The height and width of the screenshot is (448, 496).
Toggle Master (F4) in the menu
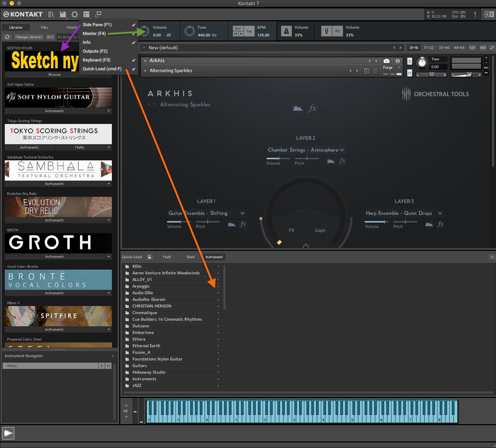(x=109, y=33)
